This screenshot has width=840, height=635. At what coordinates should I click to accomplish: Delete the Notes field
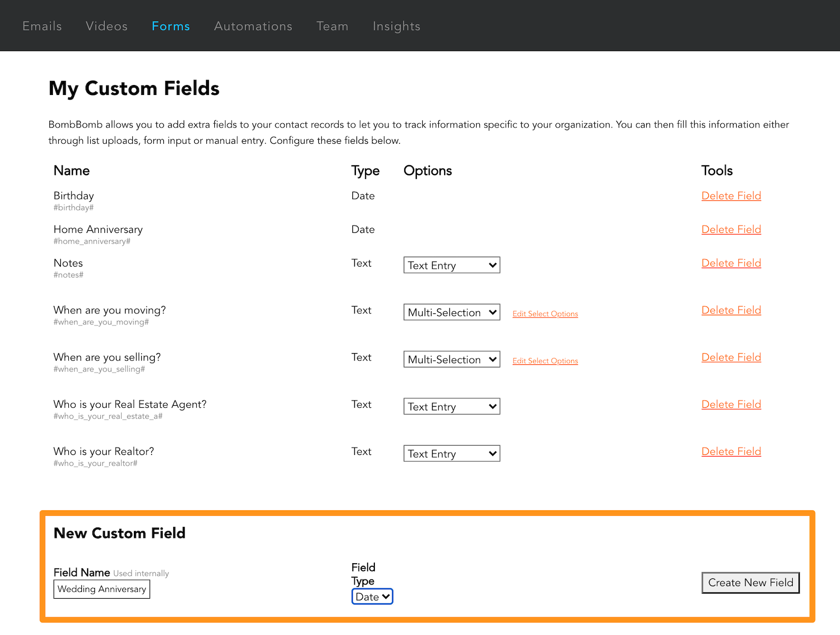coord(731,263)
